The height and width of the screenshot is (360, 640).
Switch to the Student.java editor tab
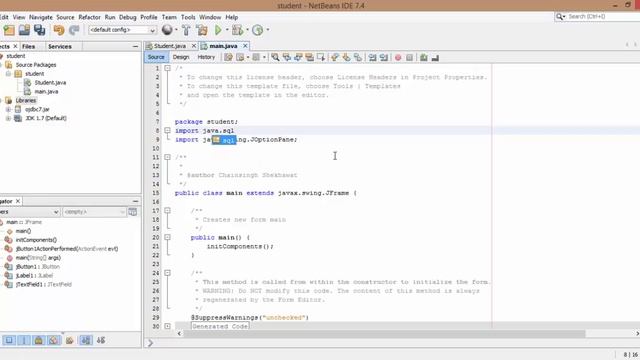169,46
